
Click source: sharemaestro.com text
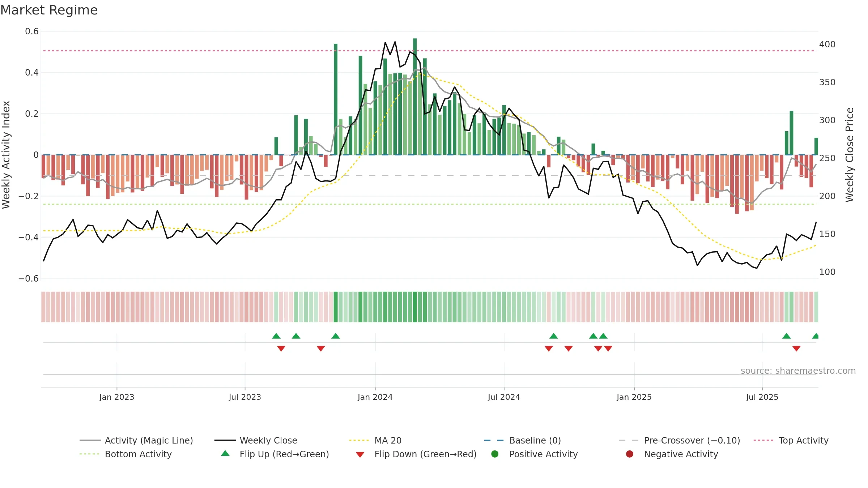pos(798,371)
